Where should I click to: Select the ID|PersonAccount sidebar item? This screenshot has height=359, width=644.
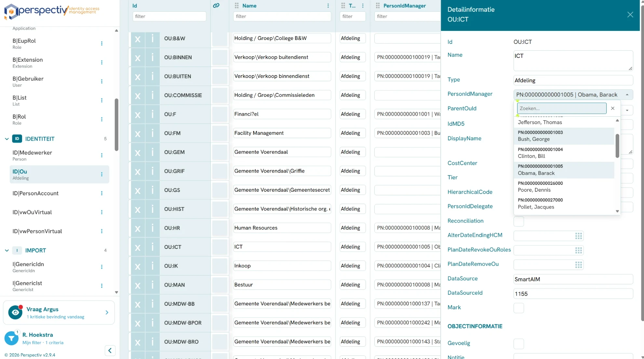(x=60, y=193)
